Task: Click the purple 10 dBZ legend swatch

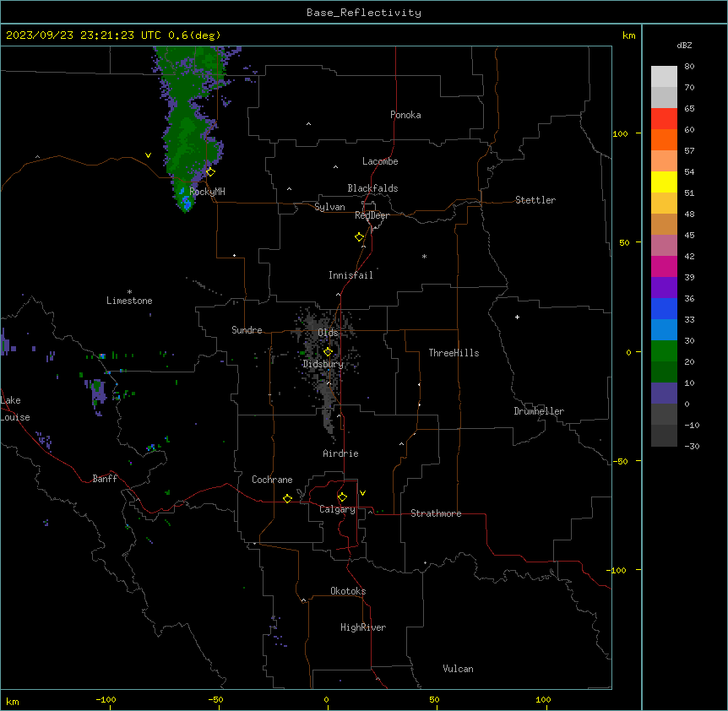Action: click(x=664, y=393)
